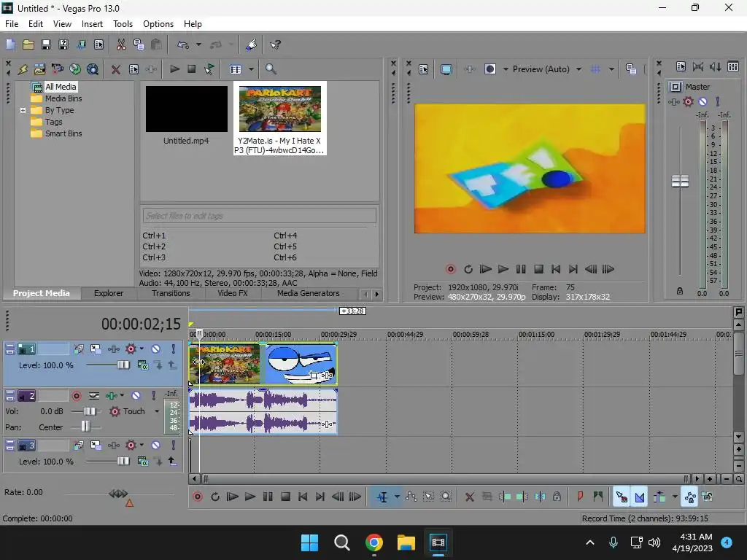Open Master bus FX gear icon
This screenshot has height=560, width=747.
(688, 101)
